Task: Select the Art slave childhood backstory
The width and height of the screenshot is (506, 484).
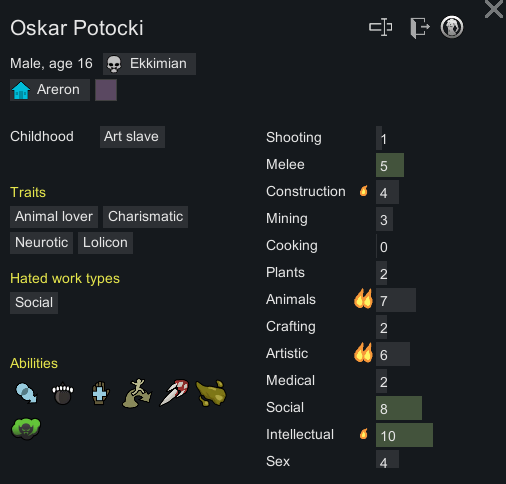Action: (x=132, y=137)
